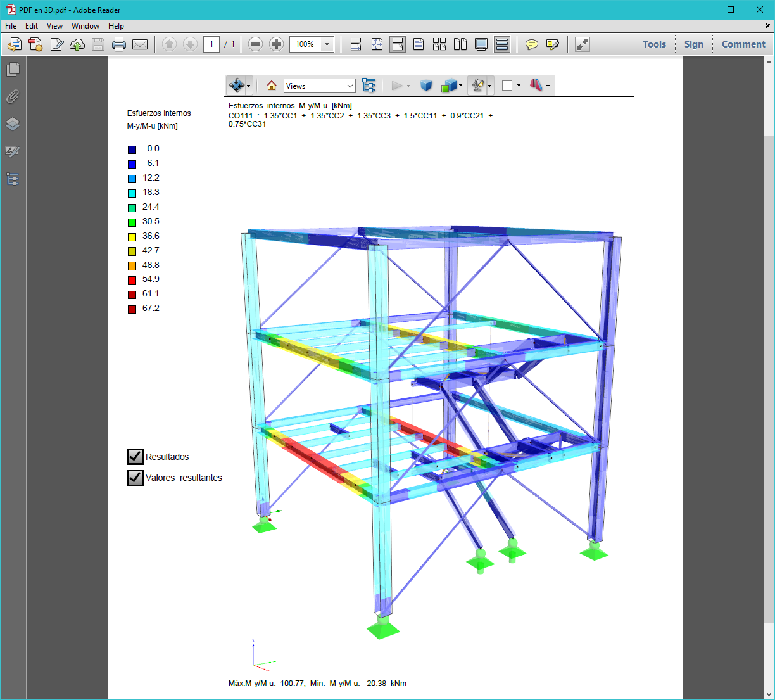Image resolution: width=775 pixels, height=700 pixels.
Task: Open the Model Tree panel icon
Action: pyautogui.click(x=369, y=86)
